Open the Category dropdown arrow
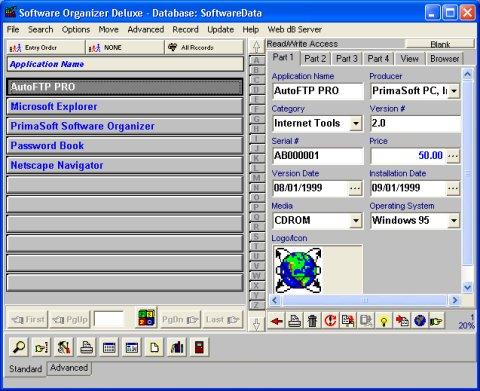Screen dimensions: 480x391 click(x=356, y=124)
